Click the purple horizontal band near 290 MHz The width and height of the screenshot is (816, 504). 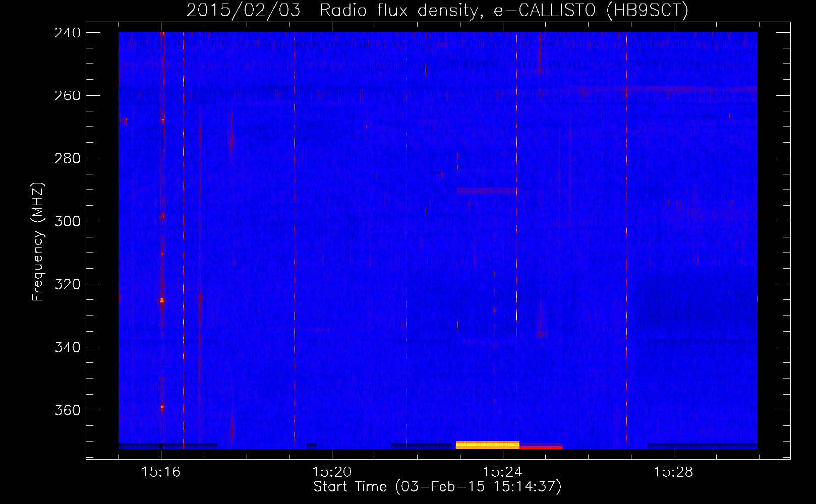point(487,191)
